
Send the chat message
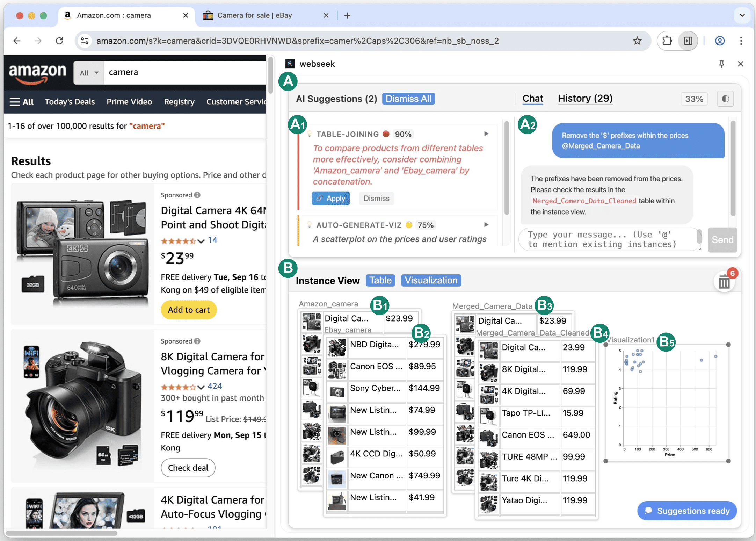tap(722, 240)
